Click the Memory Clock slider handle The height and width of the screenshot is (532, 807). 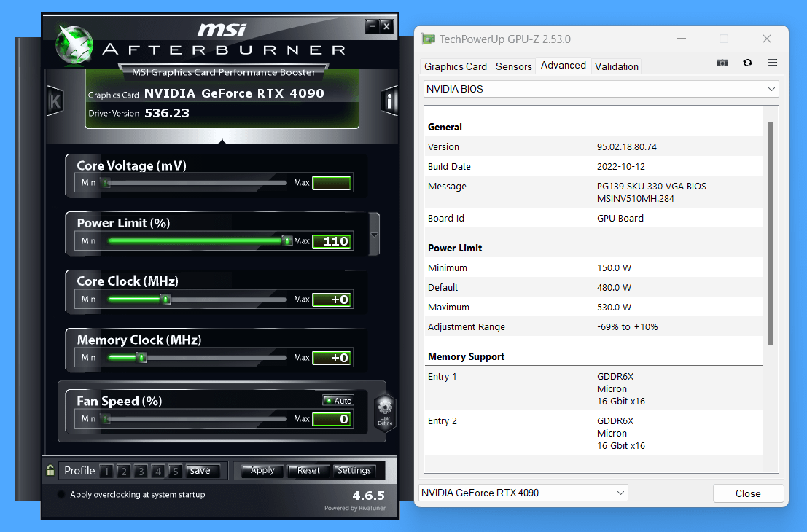coord(142,358)
